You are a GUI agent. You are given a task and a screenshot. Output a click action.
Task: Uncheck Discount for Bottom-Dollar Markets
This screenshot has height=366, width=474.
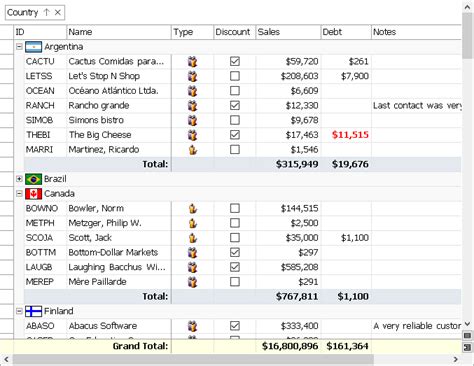235,252
